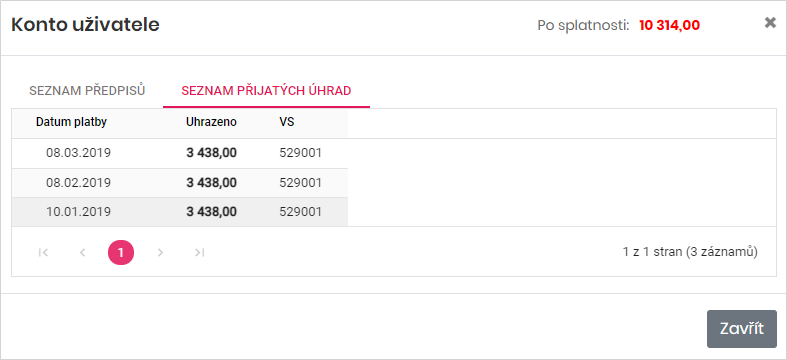Sort by Uhrazeno column header
Viewport: 787px width, 360px height.
211,122
